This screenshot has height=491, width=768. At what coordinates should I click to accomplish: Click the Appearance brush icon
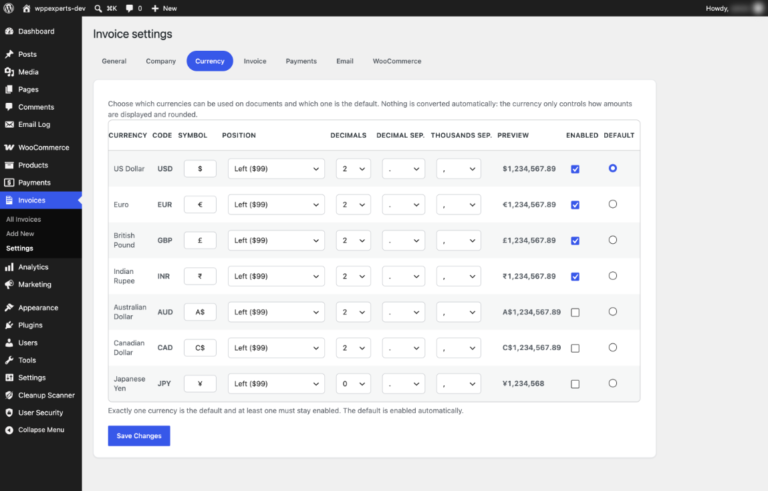click(x=9, y=308)
